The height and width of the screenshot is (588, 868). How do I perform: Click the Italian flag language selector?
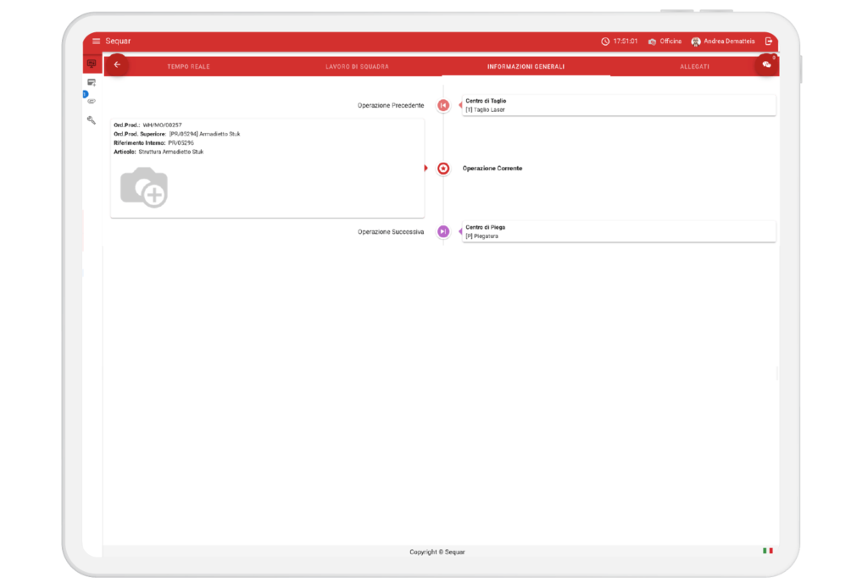click(x=767, y=551)
